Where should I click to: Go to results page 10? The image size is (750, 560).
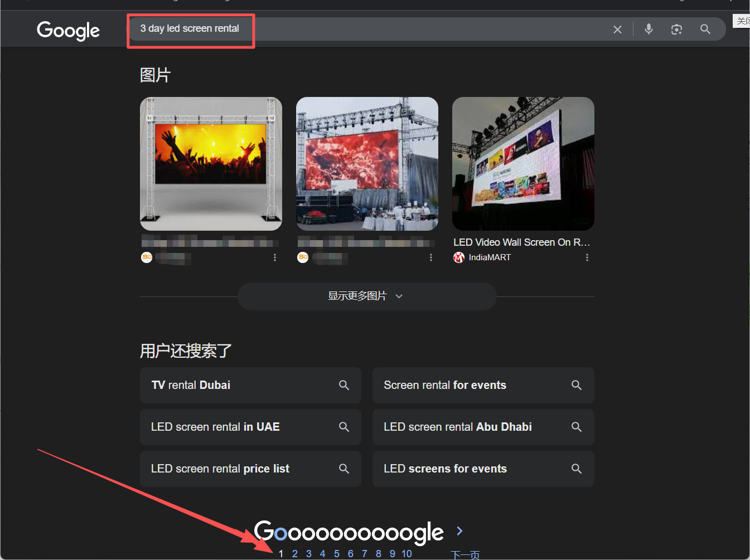tap(407, 554)
